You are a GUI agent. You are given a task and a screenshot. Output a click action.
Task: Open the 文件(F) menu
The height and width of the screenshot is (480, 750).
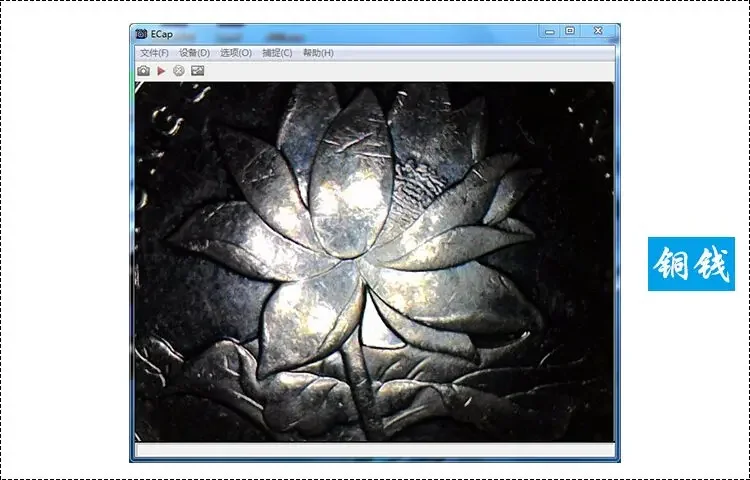pyautogui.click(x=154, y=53)
